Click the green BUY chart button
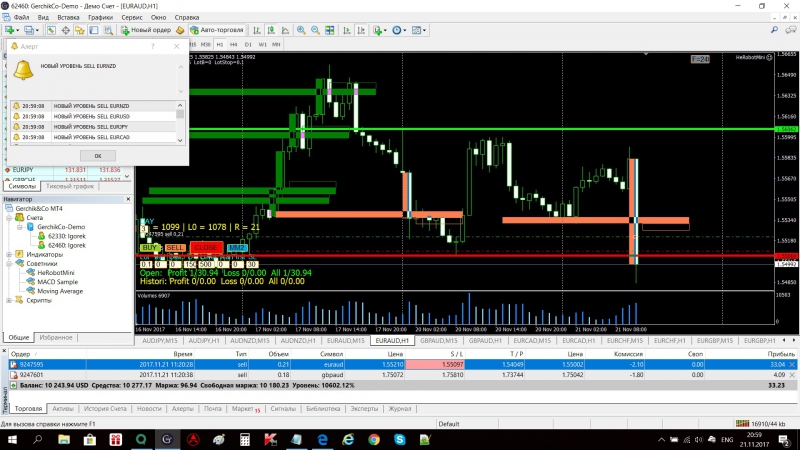800x450 pixels. 149,247
